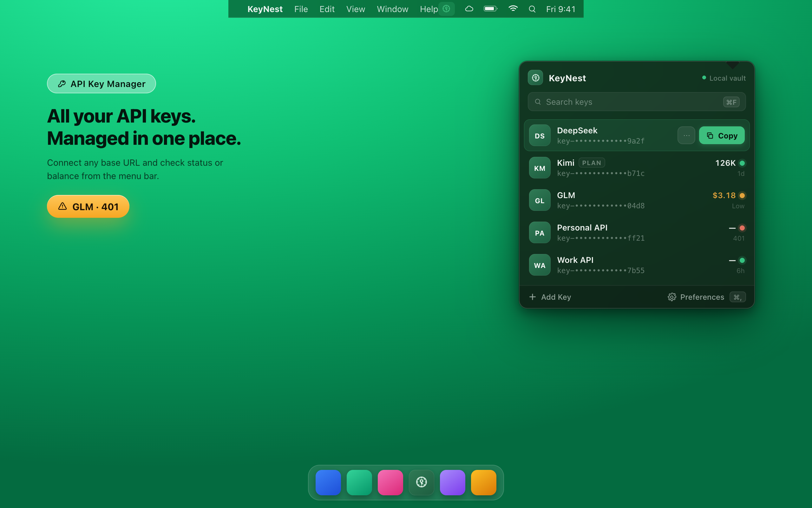Click the PA avatar for Personal API
812x508 pixels.
[540, 232]
